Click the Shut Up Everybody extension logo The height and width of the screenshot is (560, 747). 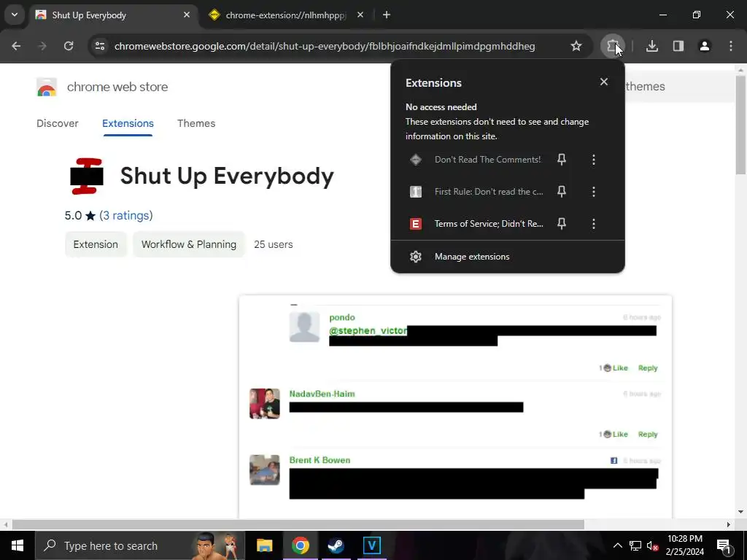pos(87,176)
